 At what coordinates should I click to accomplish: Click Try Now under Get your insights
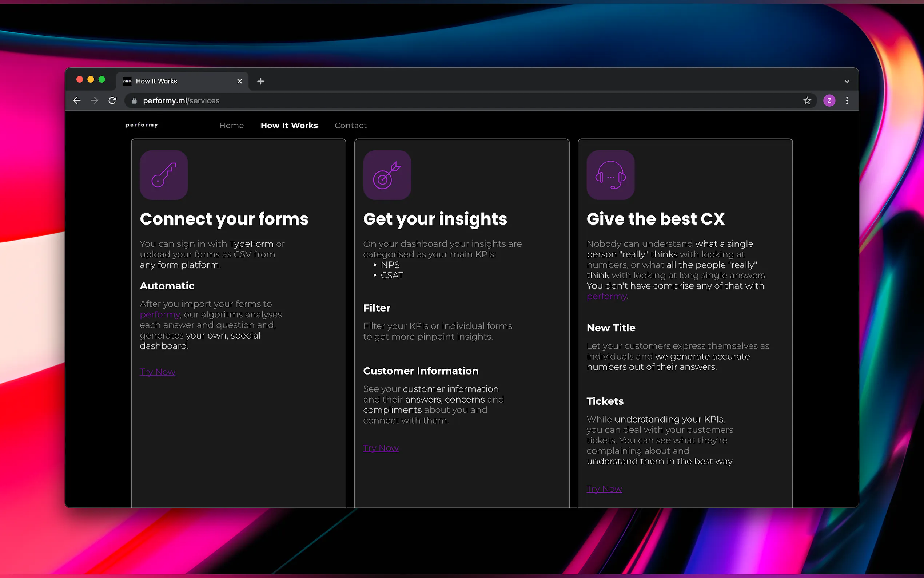(x=381, y=448)
